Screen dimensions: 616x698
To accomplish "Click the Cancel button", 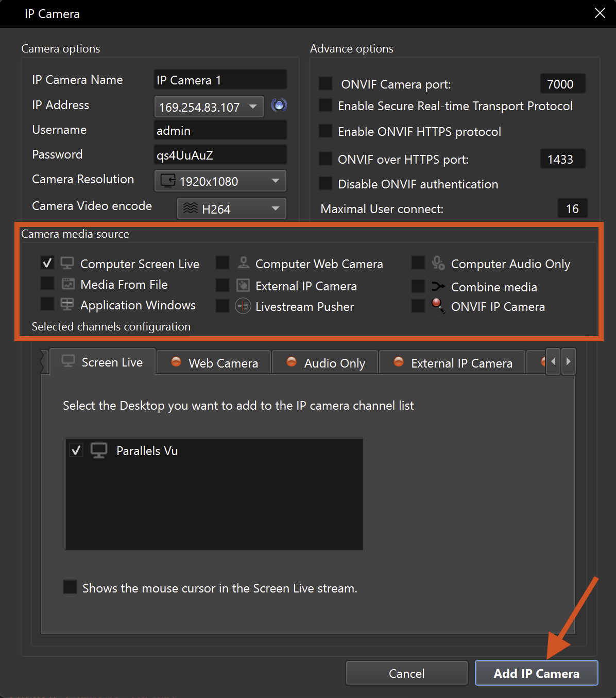I will tap(406, 673).
